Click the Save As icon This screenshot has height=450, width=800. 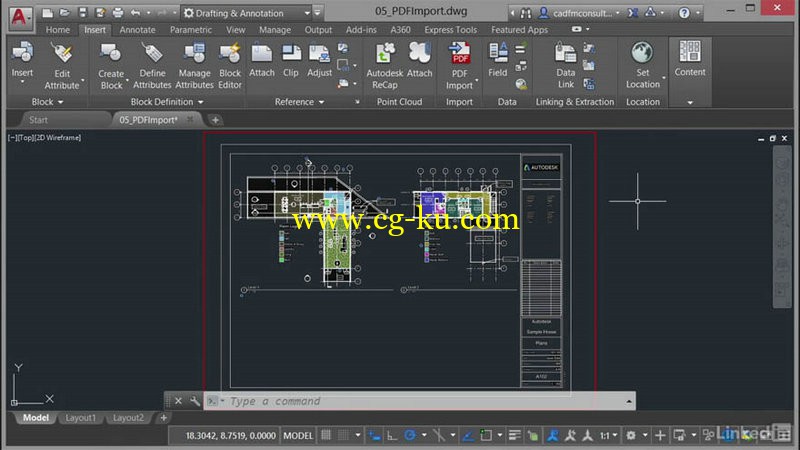101,13
